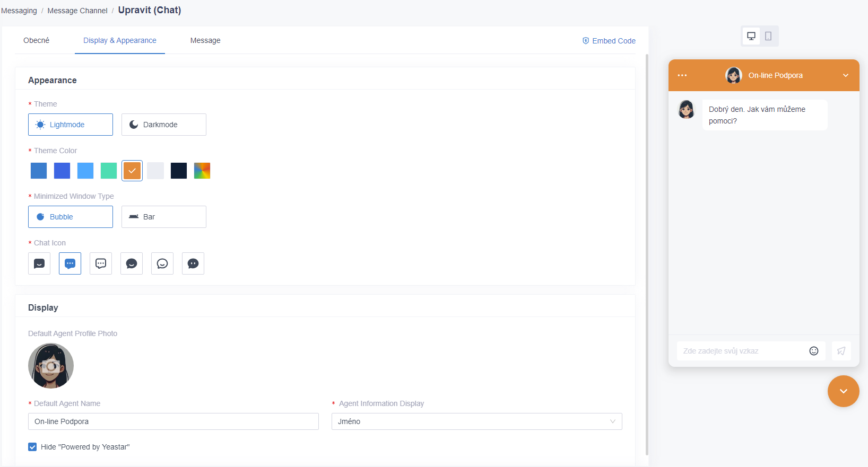Switch to desktop preview mode icon
The height and width of the screenshot is (467, 868).
[751, 36]
